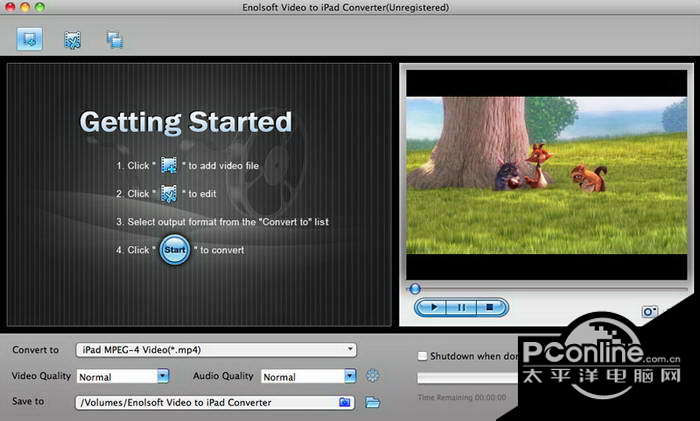Minimize the window with the yellow button
The height and width of the screenshot is (421, 700).
pyautogui.click(x=25, y=7)
